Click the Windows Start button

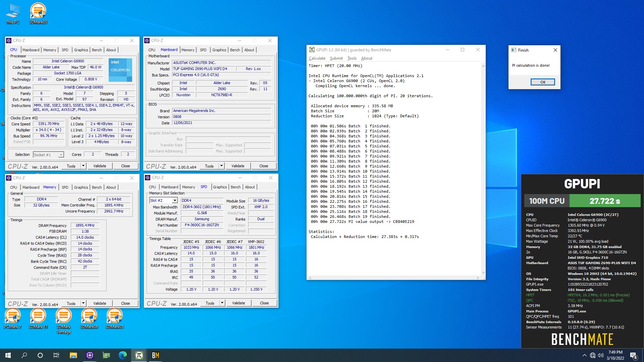coord(8,355)
